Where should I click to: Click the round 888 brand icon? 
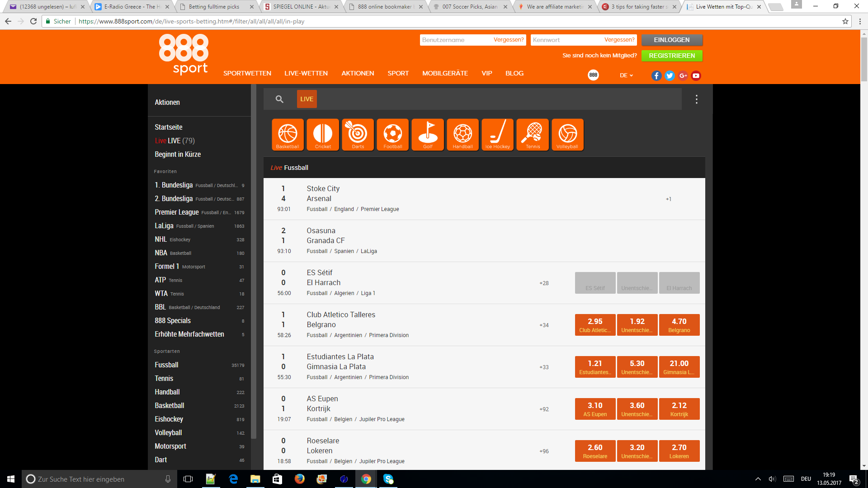(x=593, y=75)
